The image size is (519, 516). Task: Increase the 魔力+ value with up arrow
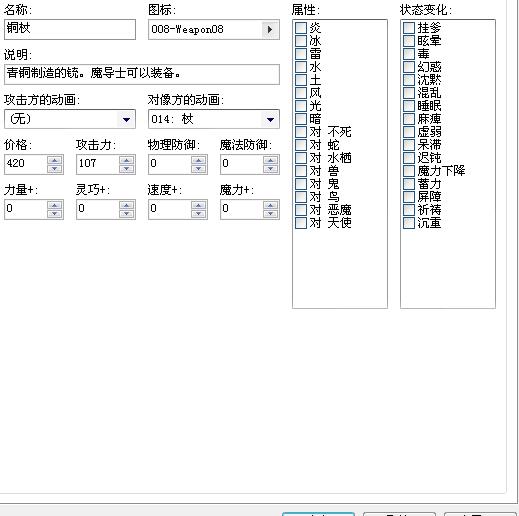pos(271,205)
